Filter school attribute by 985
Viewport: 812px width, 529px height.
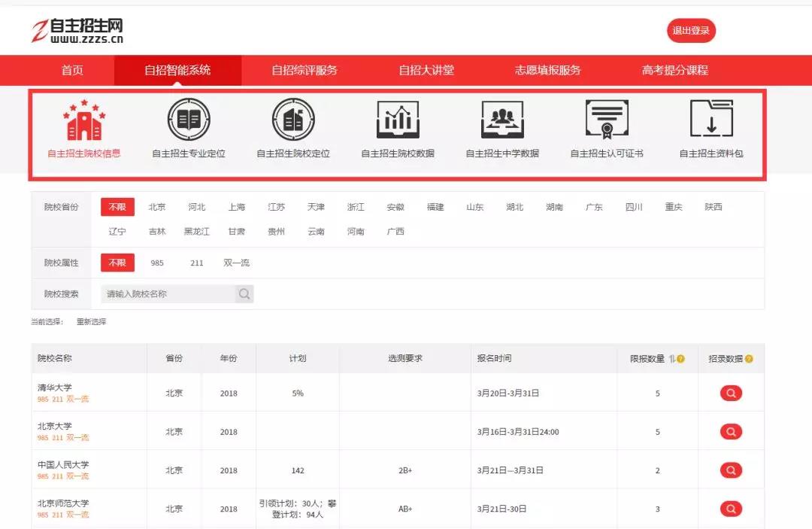click(x=157, y=263)
